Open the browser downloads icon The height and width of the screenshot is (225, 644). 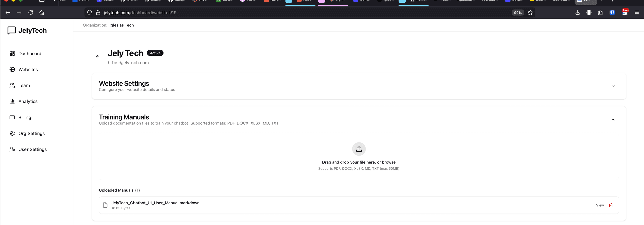tap(577, 13)
